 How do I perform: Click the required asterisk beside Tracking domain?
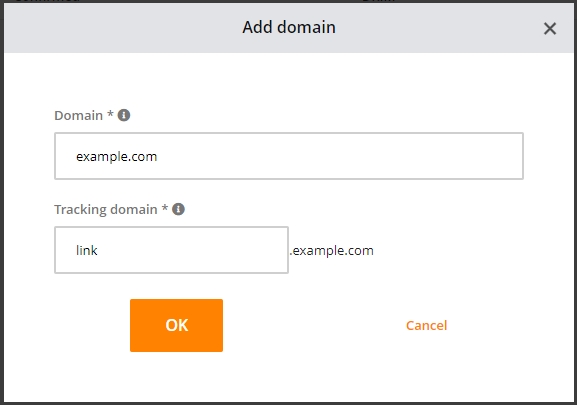point(165,208)
